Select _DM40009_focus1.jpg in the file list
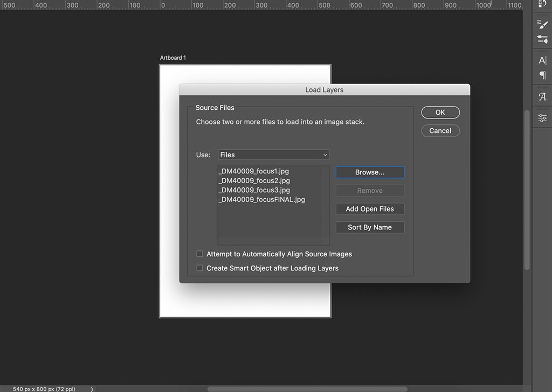The height and width of the screenshot is (392, 552). pos(254,171)
